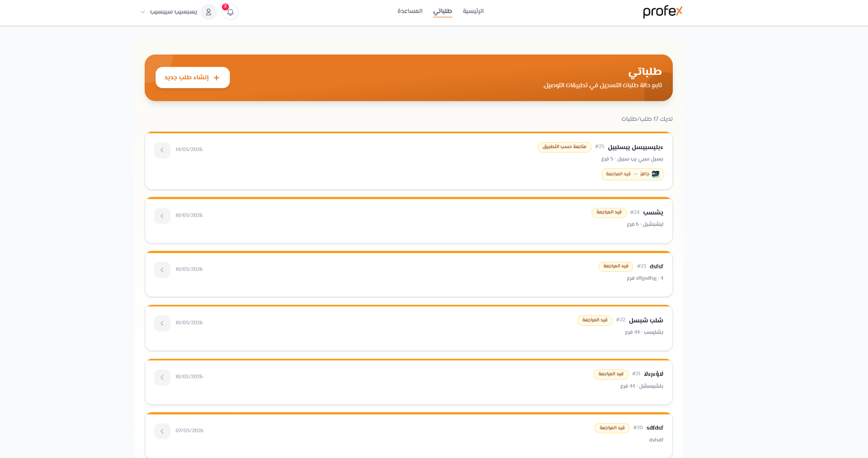Screen dimensions: 868x458
Task: Go to the الرئيسية nav tab
Action: [473, 11]
